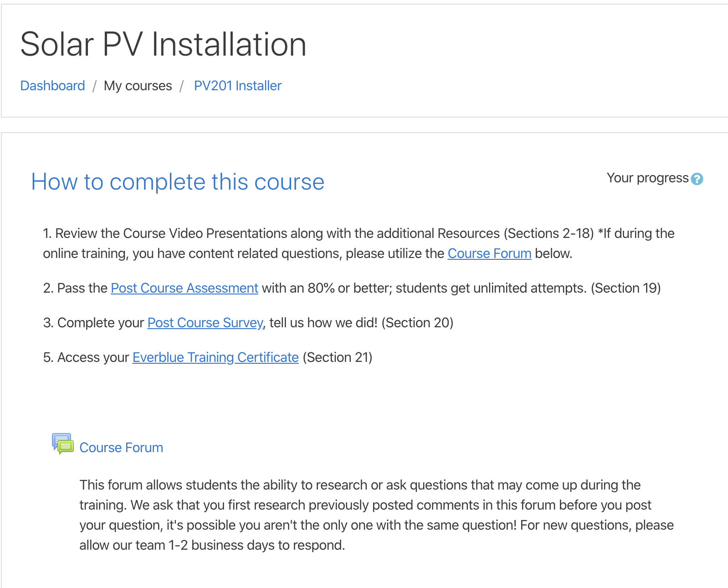
Task: Open the "How to complete this course" heading
Action: tap(178, 181)
